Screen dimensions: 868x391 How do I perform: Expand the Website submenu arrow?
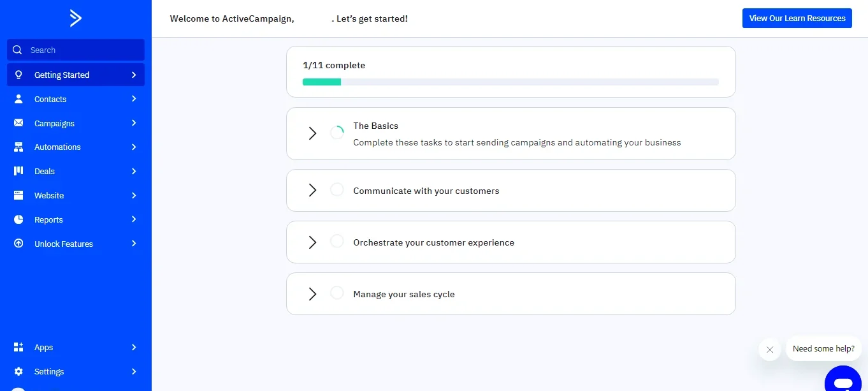(x=134, y=195)
